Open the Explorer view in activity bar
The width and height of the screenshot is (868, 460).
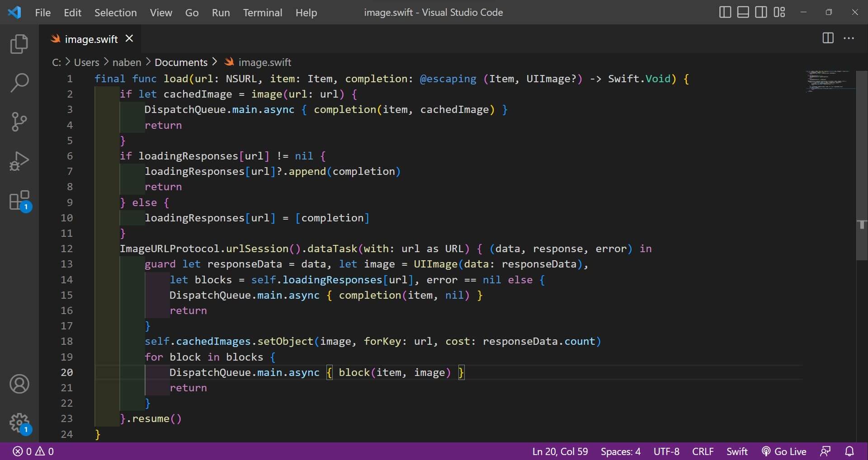pos(19,44)
